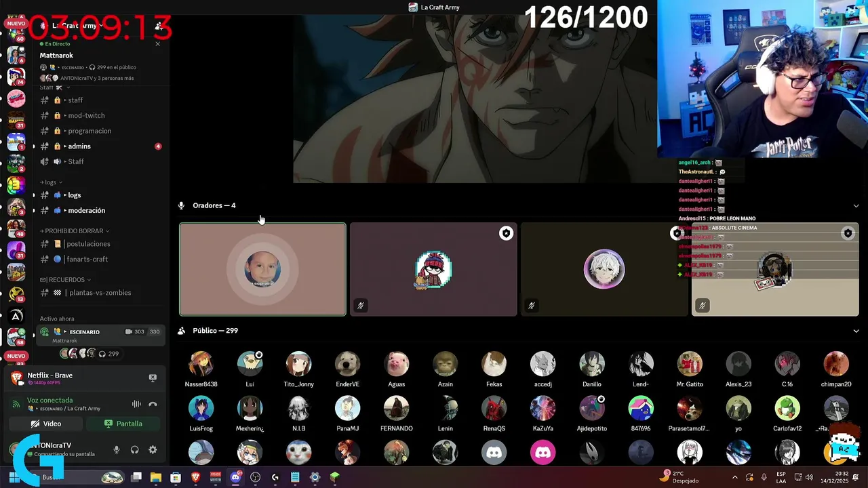Open Voz conectada connection info
The image size is (868, 488).
50,400
